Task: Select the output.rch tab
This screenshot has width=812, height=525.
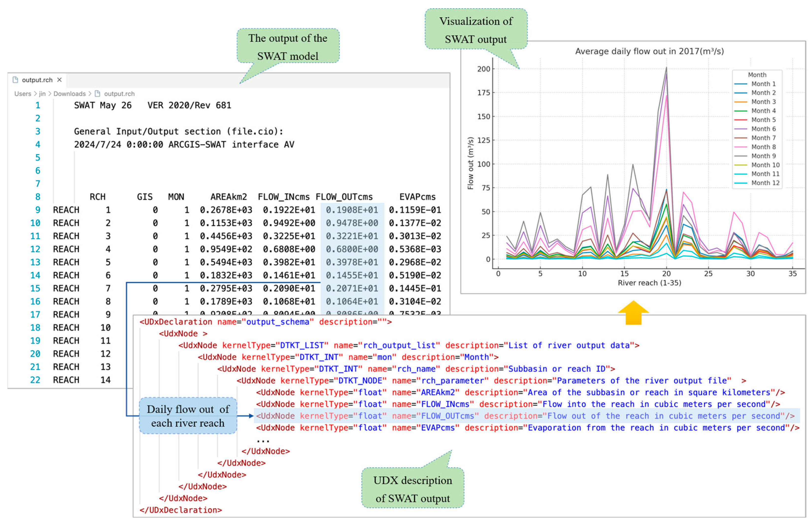Action: [37, 80]
